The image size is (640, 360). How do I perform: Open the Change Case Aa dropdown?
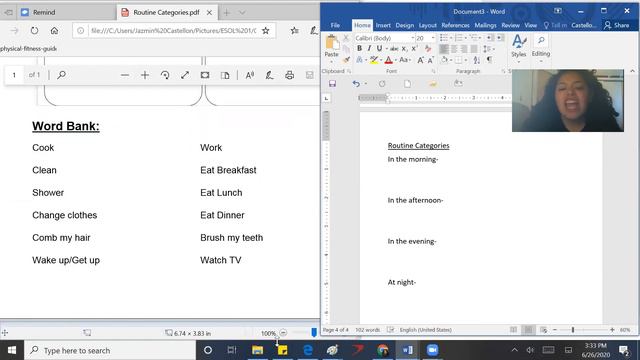[404, 60]
